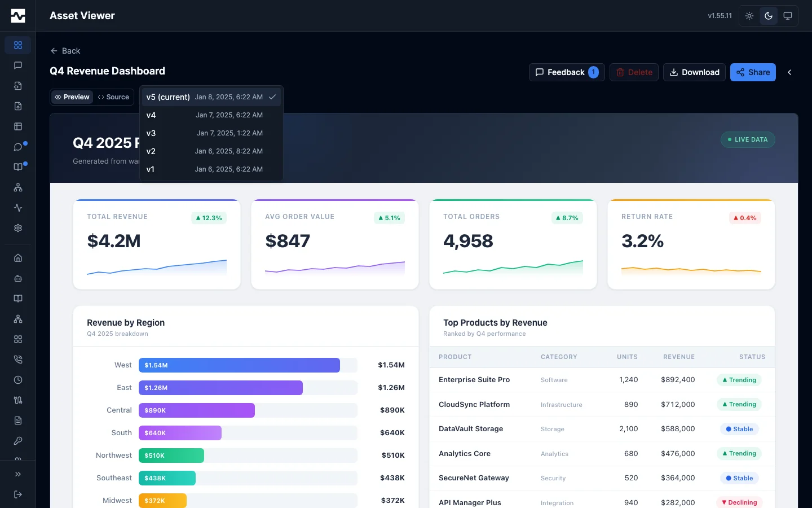Collapse the side panel chevron next to Share
Image resolution: width=812 pixels, height=508 pixels.
point(789,72)
